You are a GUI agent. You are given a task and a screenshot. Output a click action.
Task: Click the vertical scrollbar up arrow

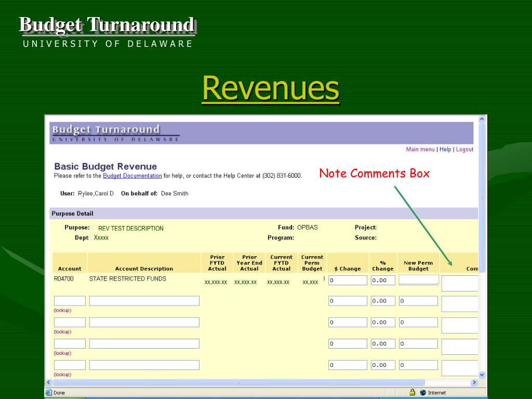tap(482, 119)
